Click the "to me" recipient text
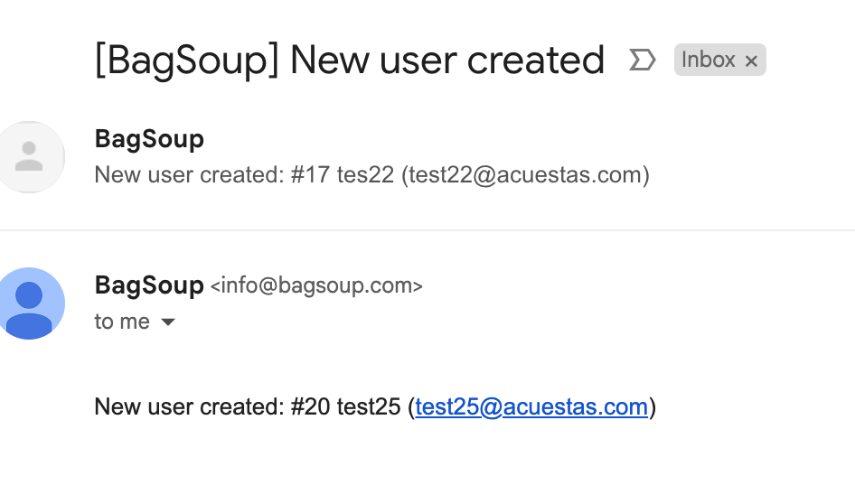This screenshot has width=855, height=504. tap(122, 322)
